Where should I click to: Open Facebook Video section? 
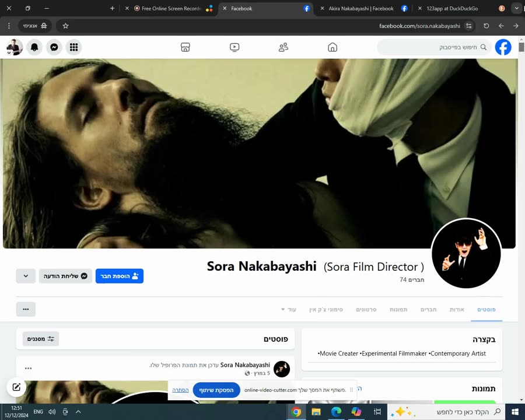point(235,47)
